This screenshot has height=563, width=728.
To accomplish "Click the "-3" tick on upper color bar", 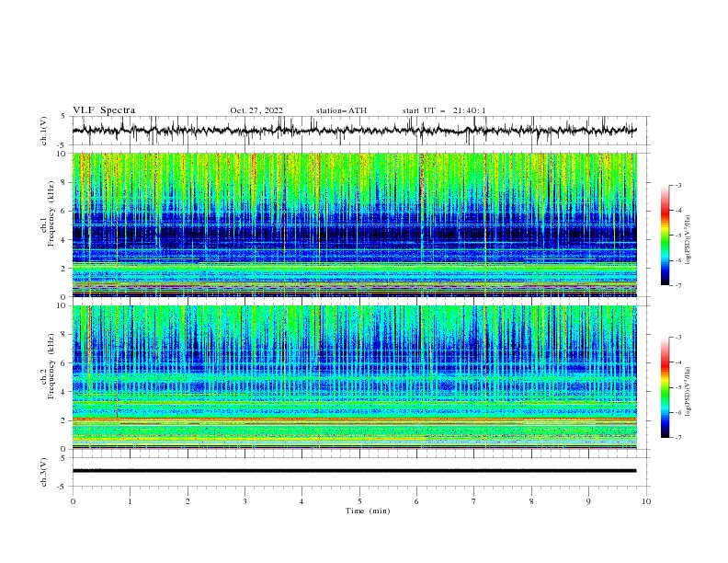I will pos(677,185).
